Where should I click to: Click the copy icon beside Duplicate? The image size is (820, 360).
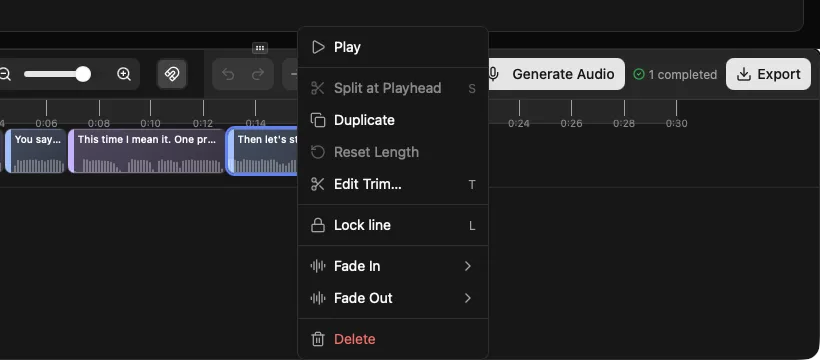(x=318, y=120)
